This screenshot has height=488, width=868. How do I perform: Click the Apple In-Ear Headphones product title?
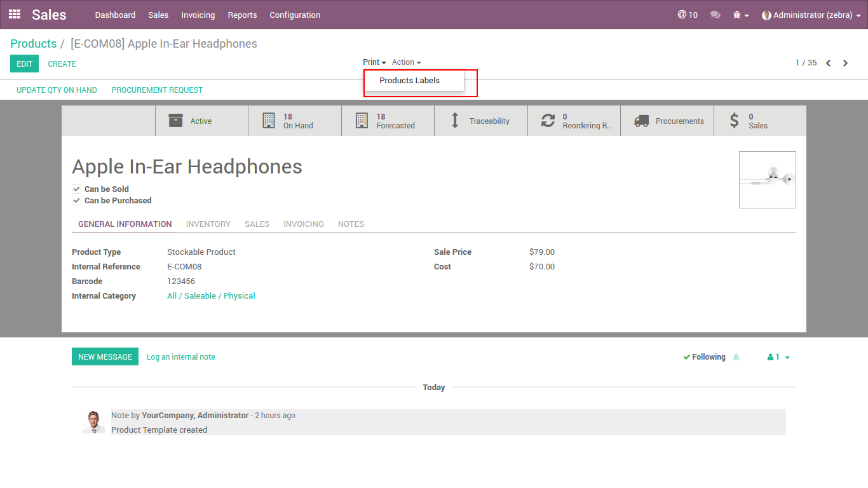click(x=187, y=166)
